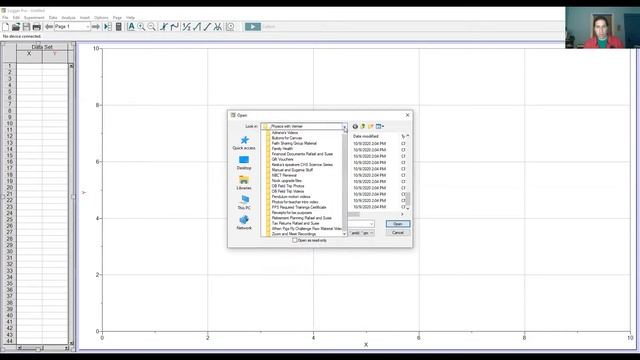Viewport: 640px width, 360px height.
Task: Click the Open file folder toolbar icon
Action: 16,27
